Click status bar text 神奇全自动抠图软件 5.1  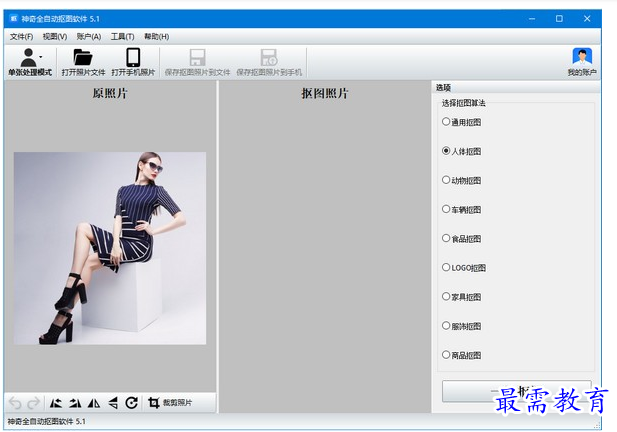[46, 421]
